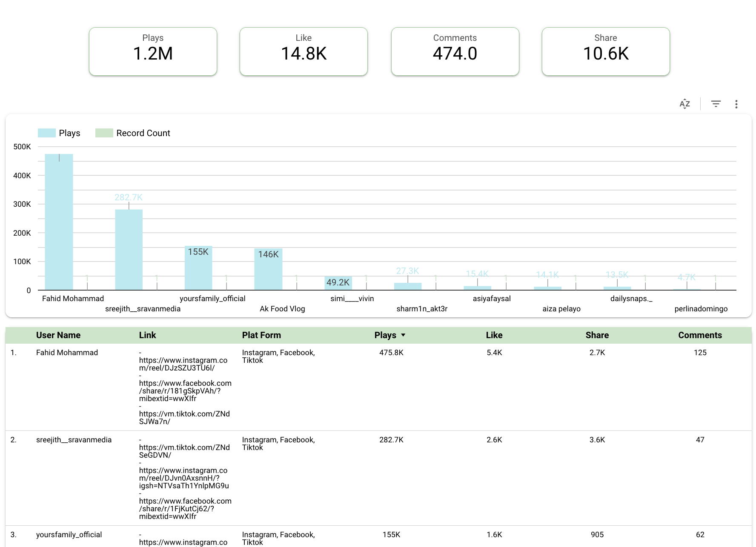Select sreejith__sravanmedia in the table

pos(74,440)
